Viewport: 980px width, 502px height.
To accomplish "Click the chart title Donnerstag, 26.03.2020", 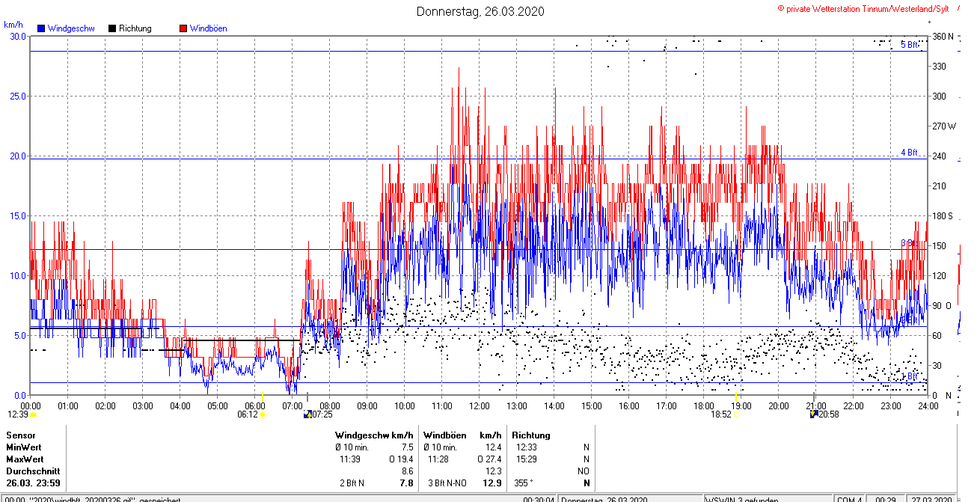I will click(480, 11).
